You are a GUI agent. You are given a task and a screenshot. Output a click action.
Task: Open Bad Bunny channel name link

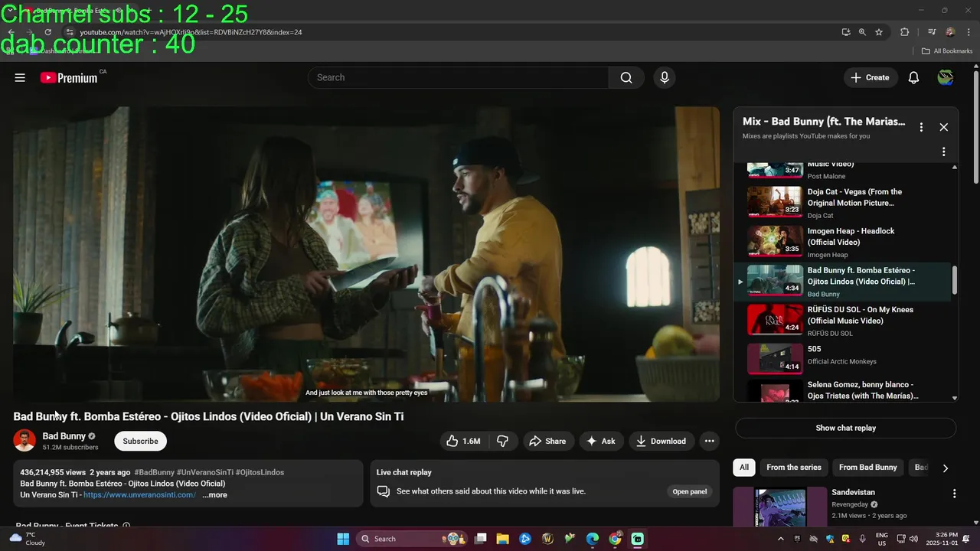[x=64, y=436]
